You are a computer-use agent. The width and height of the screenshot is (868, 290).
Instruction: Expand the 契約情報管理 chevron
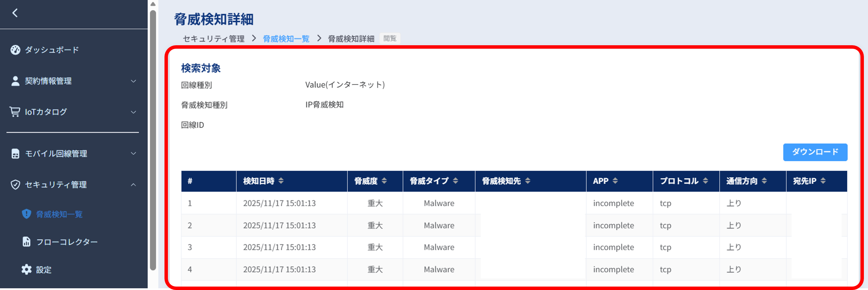[x=134, y=81]
